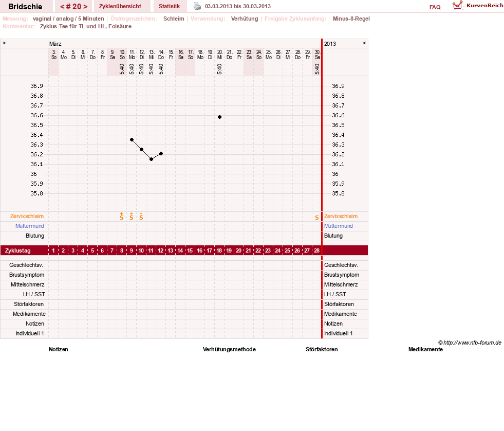
Task: Open the FAQ link
Action: point(435,7)
